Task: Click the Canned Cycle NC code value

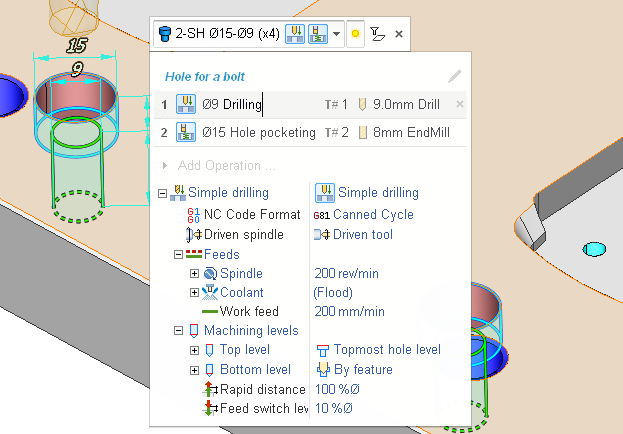Action: (372, 214)
